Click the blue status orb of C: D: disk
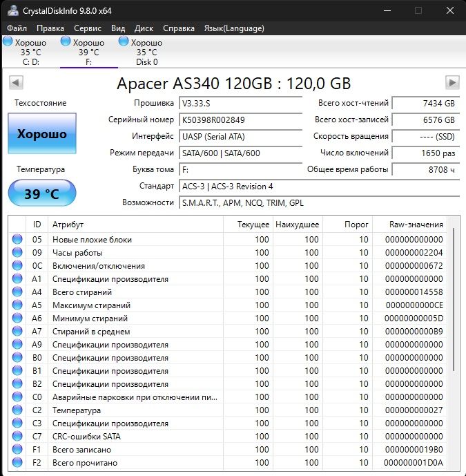 pyautogui.click(x=8, y=41)
